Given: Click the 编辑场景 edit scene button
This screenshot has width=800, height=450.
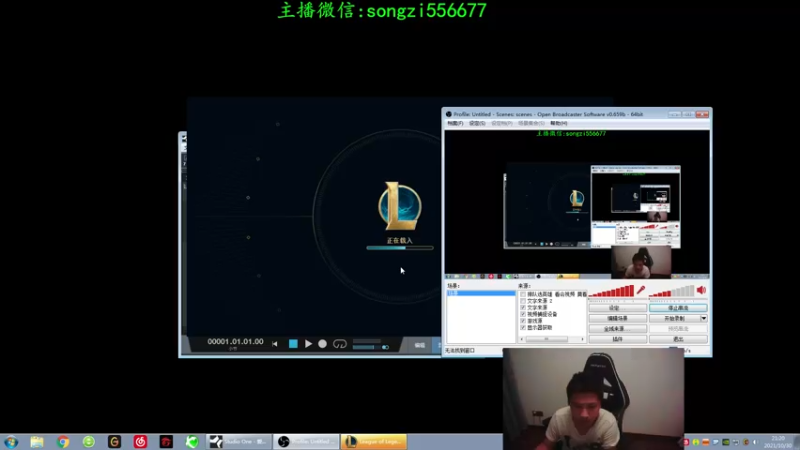Looking at the screenshot, I should [617, 318].
